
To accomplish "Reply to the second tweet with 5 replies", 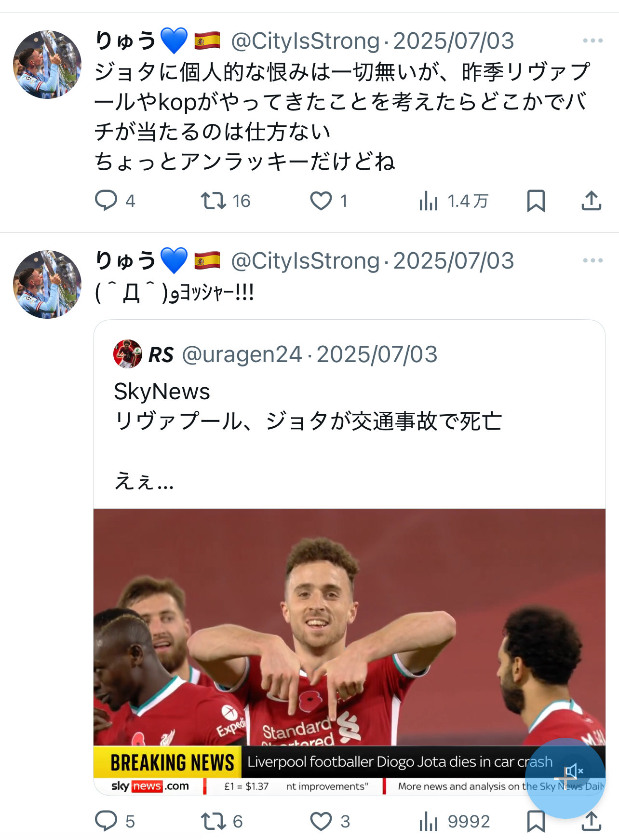I will coord(106,821).
